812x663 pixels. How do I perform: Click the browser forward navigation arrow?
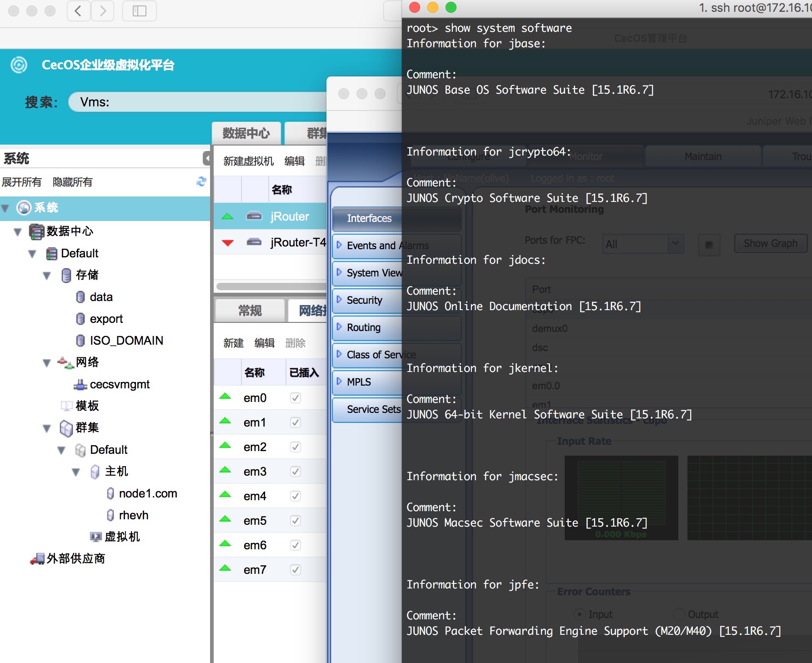(x=103, y=11)
